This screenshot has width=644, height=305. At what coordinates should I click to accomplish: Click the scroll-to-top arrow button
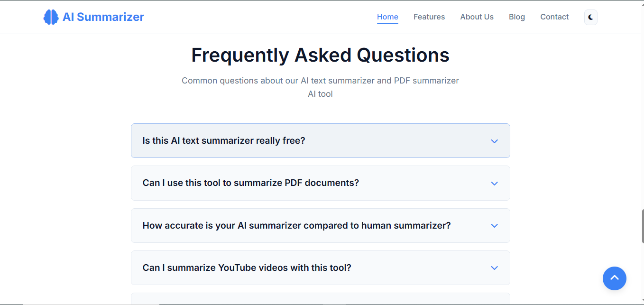[x=614, y=278]
